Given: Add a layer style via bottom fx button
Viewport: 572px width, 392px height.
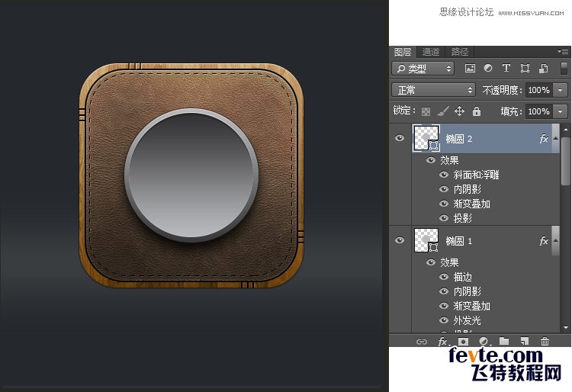Looking at the screenshot, I should coord(443,342).
